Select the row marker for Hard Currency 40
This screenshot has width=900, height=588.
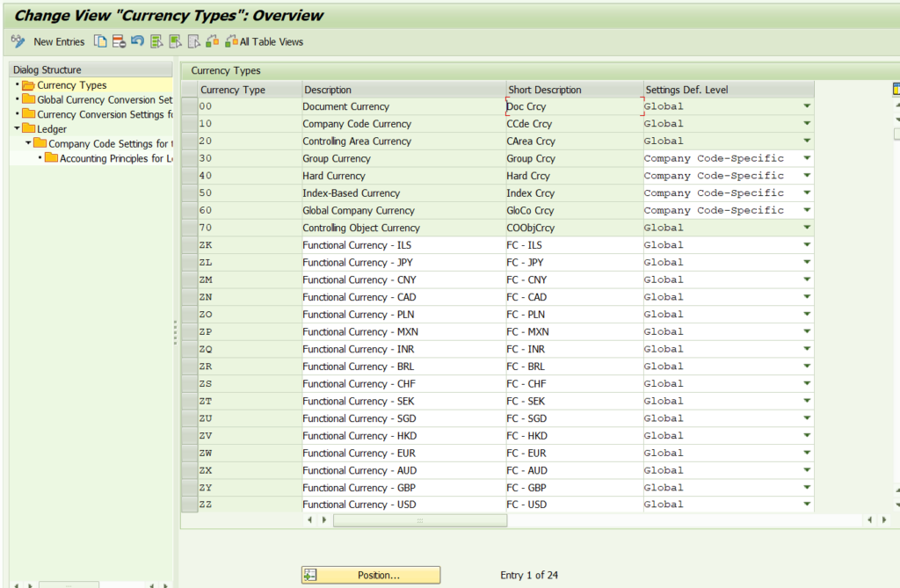point(189,175)
